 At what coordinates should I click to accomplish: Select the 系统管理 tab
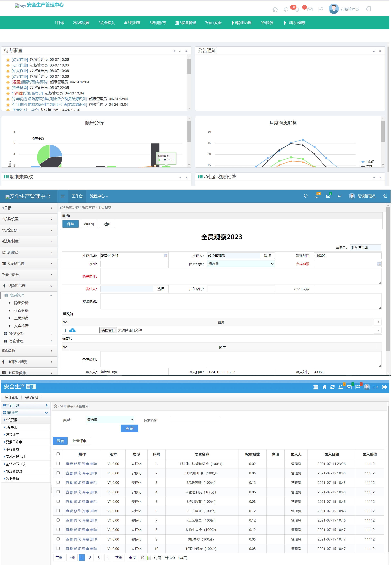[31, 397]
